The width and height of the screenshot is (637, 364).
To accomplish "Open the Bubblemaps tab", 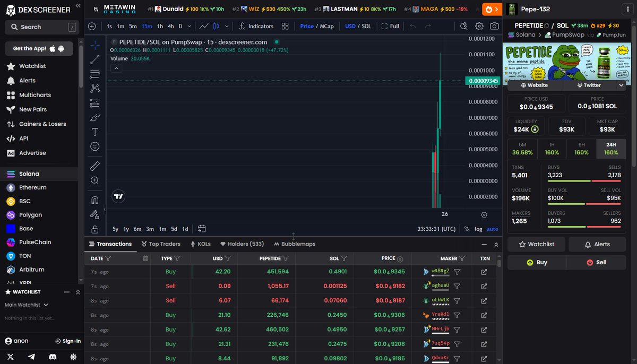I will (295, 244).
